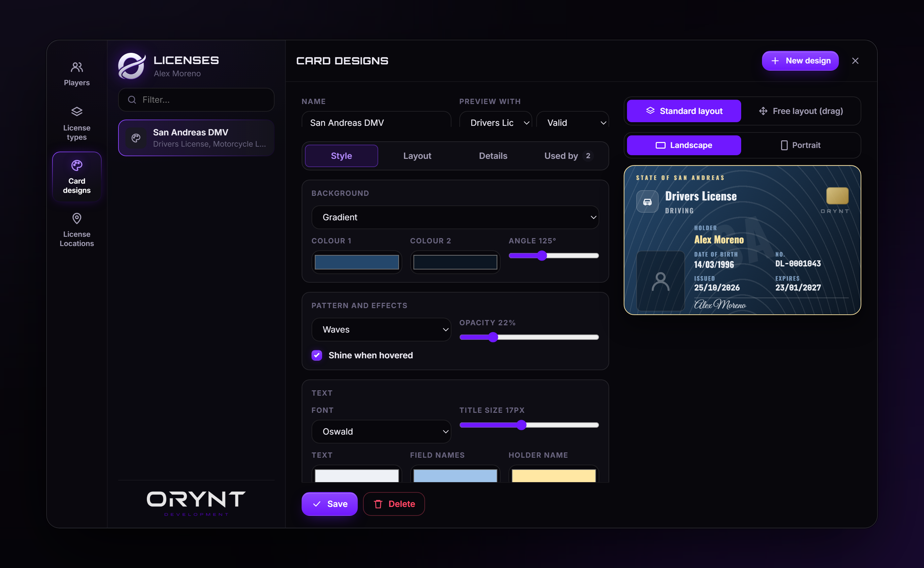This screenshot has height=568, width=924.
Task: Switch to the Style tab
Action: pos(341,156)
